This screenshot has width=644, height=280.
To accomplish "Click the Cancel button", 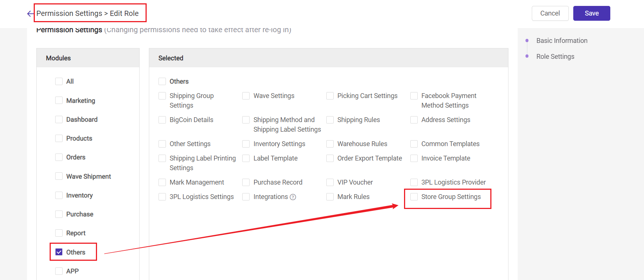I will click(550, 13).
